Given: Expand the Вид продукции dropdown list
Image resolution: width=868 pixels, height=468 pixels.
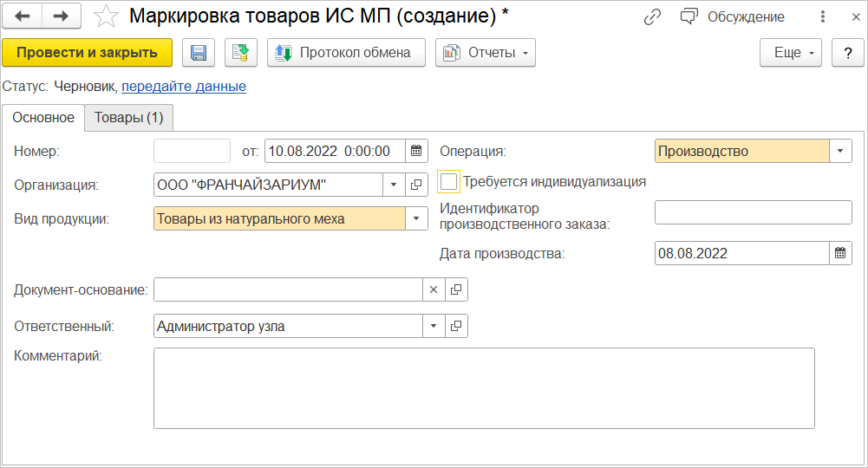Looking at the screenshot, I should (416, 218).
